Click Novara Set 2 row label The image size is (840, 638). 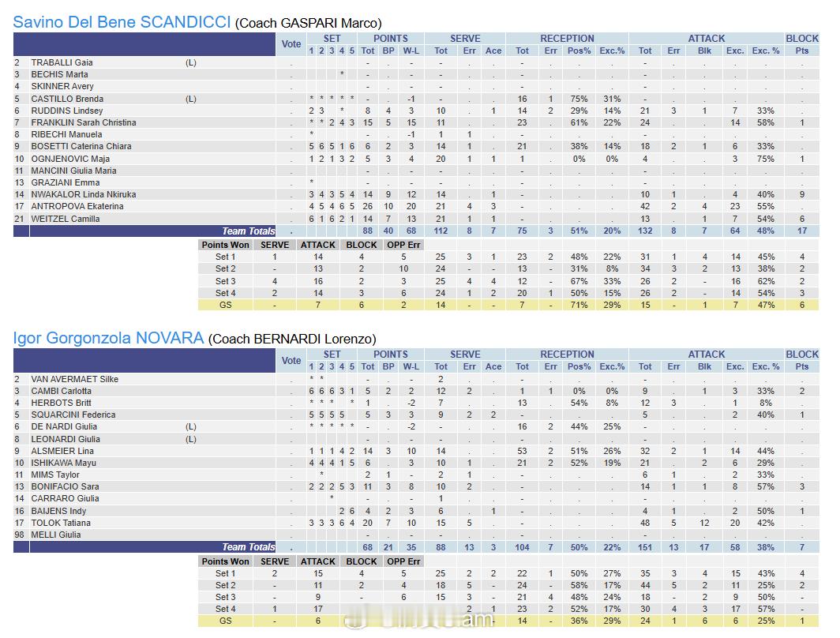[x=226, y=586]
